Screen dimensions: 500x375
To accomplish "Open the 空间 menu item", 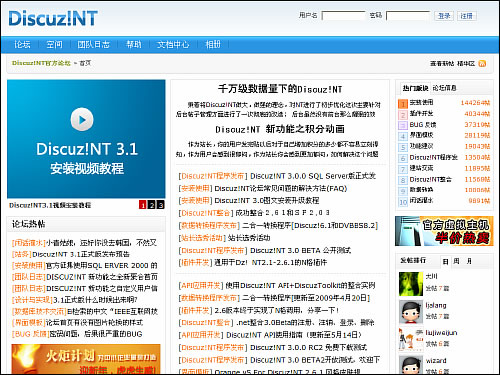I will pos(54,44).
